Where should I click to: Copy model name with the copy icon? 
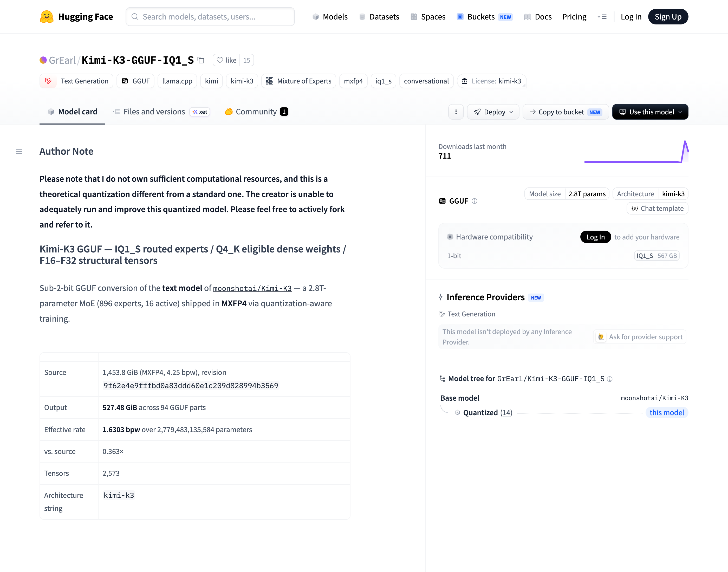click(201, 60)
